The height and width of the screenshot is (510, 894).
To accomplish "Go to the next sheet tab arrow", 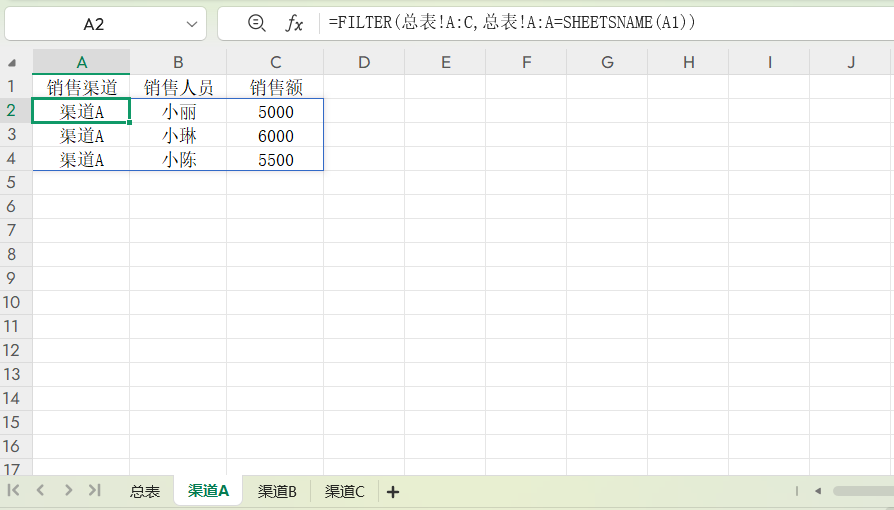I will 68,490.
